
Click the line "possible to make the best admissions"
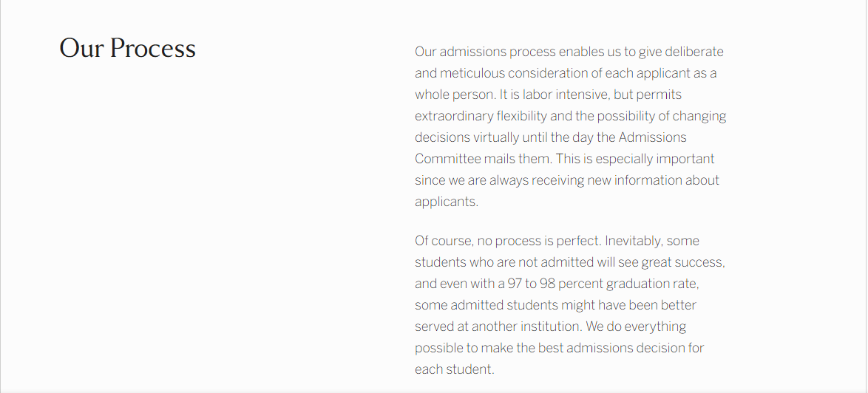[x=559, y=348]
